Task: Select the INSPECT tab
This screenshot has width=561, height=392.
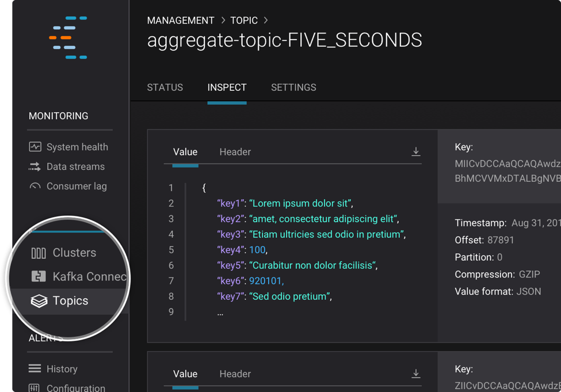Action: [227, 87]
